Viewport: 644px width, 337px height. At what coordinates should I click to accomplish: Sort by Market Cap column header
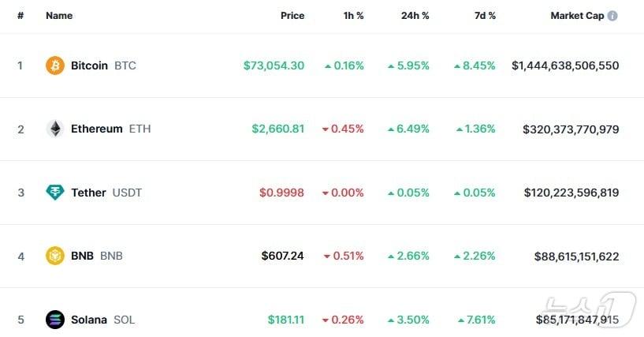[577, 16]
